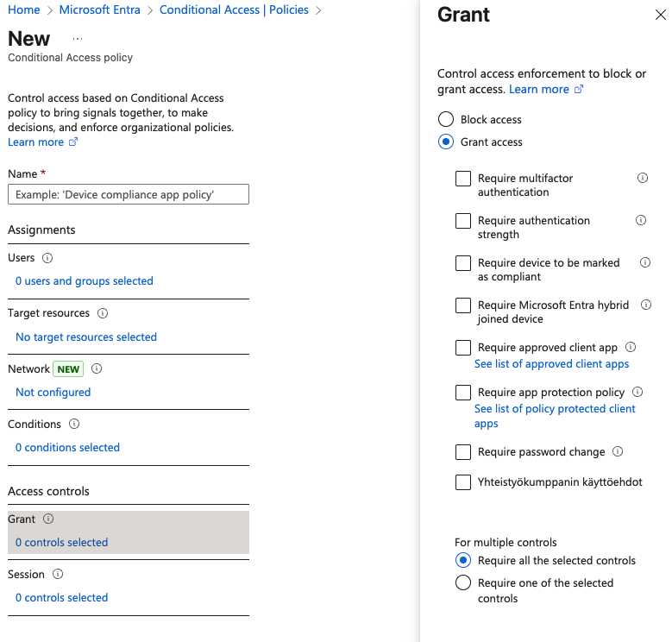Open See list of approved client apps
Image resolution: width=672 pixels, height=642 pixels.
(551, 364)
